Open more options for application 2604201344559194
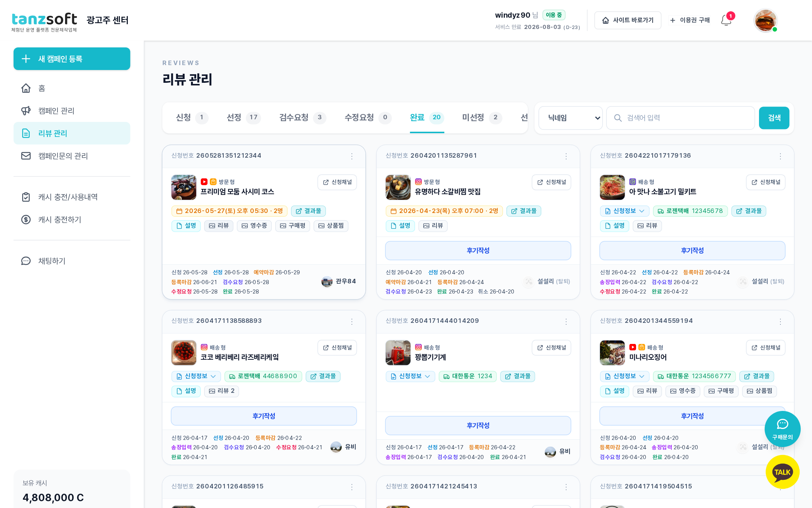The height and width of the screenshot is (508, 812). coord(780,321)
